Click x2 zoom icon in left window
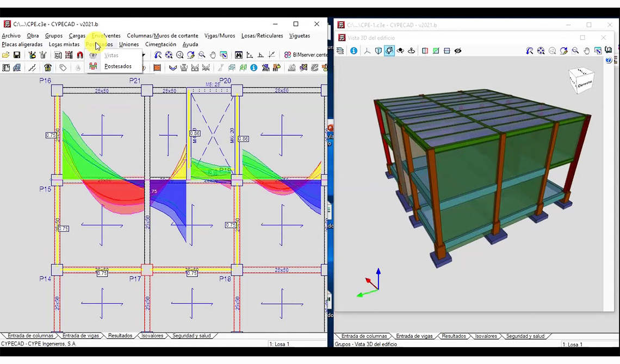Image resolution: width=620 pixels, height=364 pixels. click(180, 55)
